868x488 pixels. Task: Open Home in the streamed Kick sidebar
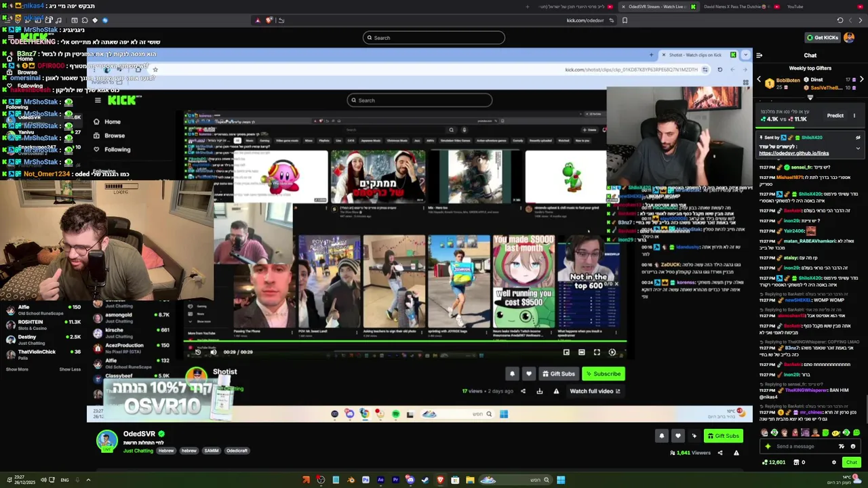coord(112,122)
